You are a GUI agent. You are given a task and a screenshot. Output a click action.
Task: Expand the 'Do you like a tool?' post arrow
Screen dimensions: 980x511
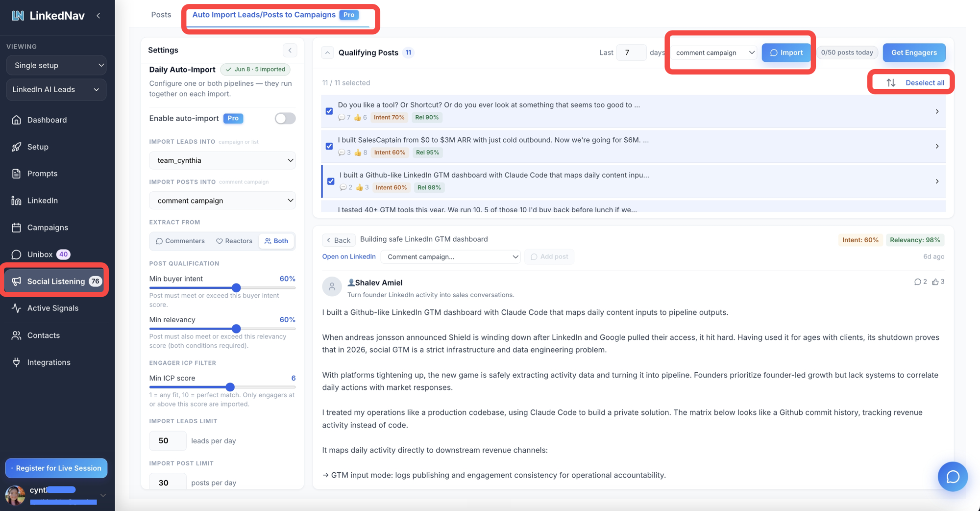pos(937,111)
